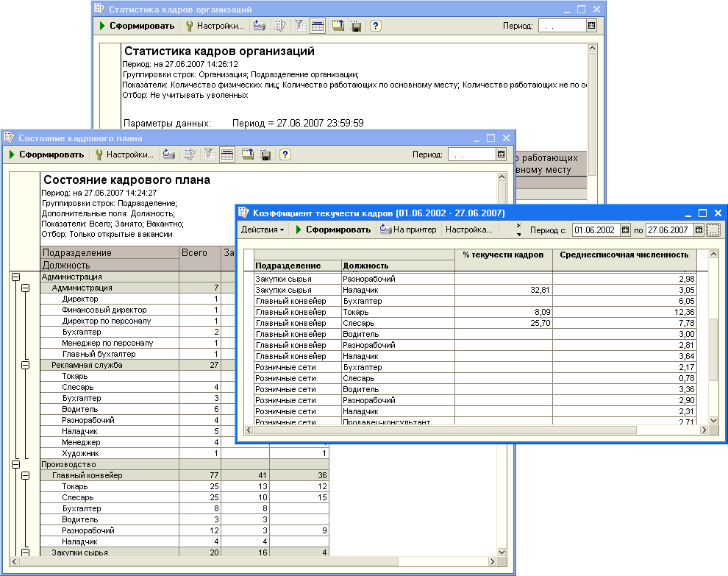Click the new report copy icon in Статистика кадров toolbar
The width and height of the screenshot is (728, 576).
279,26
